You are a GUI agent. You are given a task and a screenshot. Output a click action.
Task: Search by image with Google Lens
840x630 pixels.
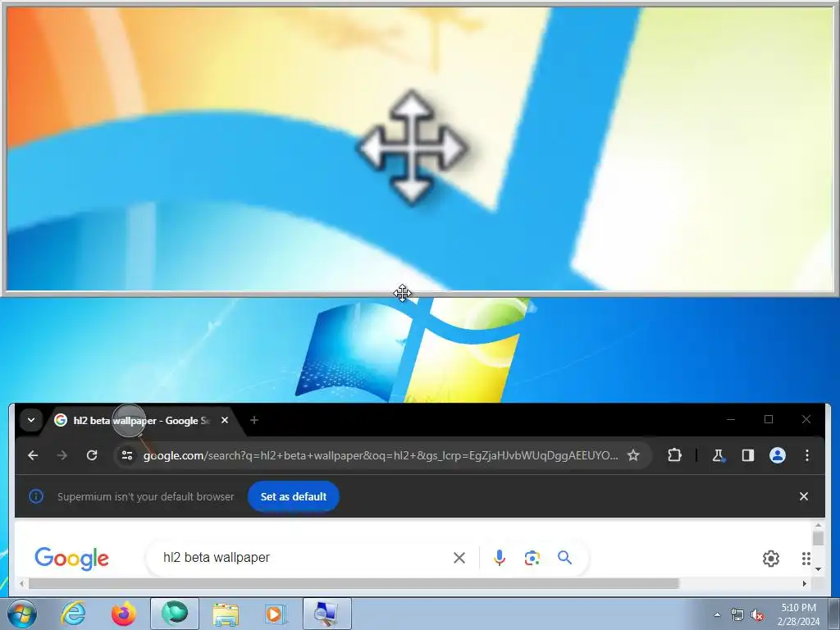[532, 558]
